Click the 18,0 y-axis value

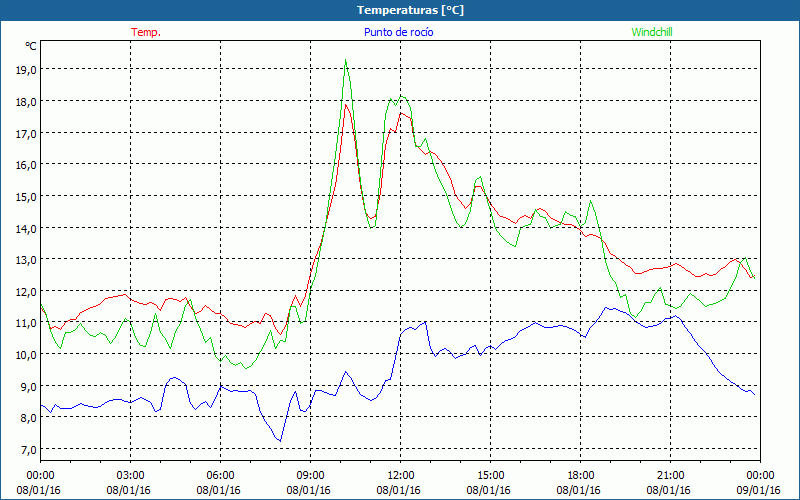[x=26, y=102]
